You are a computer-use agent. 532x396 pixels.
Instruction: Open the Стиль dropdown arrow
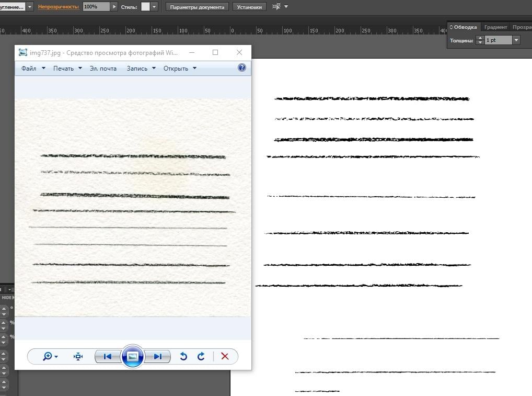coord(154,6)
